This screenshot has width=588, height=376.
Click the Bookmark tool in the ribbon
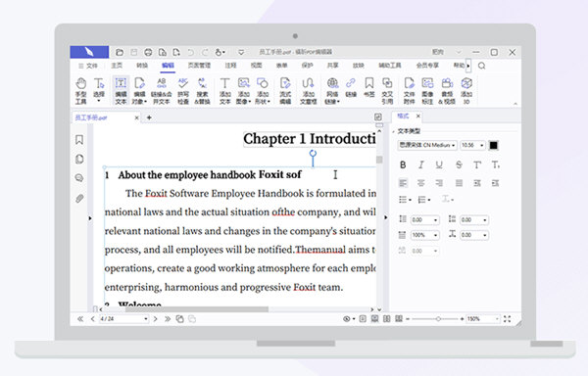point(369,87)
